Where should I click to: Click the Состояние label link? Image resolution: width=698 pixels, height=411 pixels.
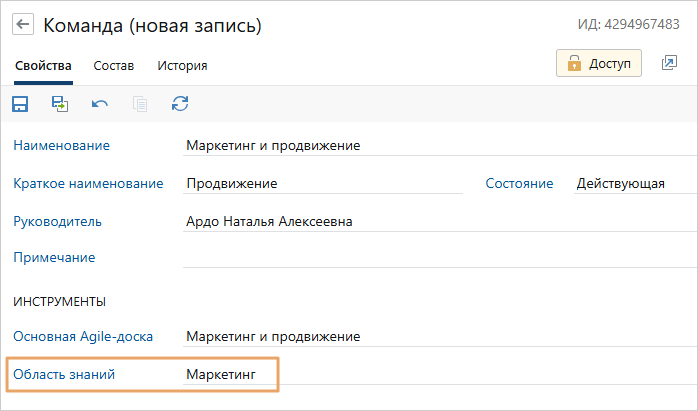[519, 183]
